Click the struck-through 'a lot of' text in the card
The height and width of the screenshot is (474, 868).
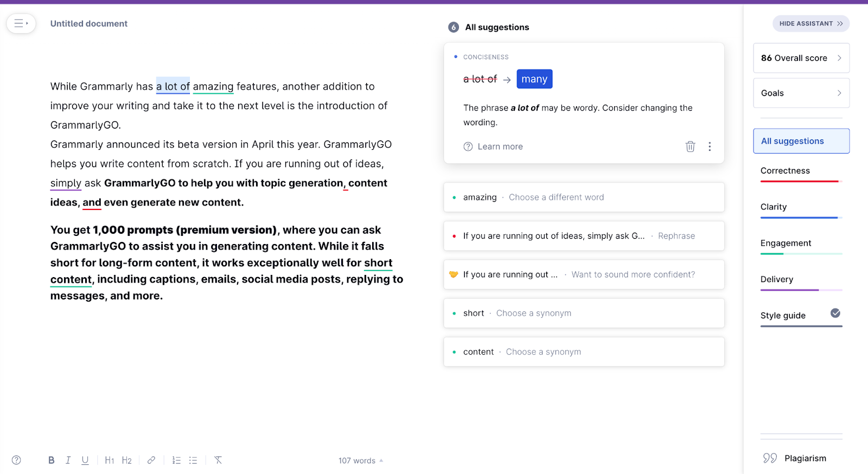(480, 79)
